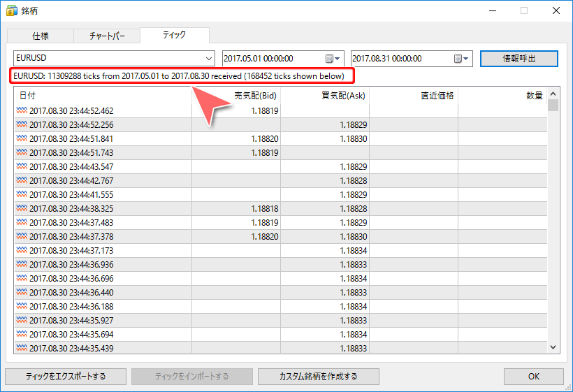Click the tick icon for row 23:44:52.462

[x=22, y=110]
